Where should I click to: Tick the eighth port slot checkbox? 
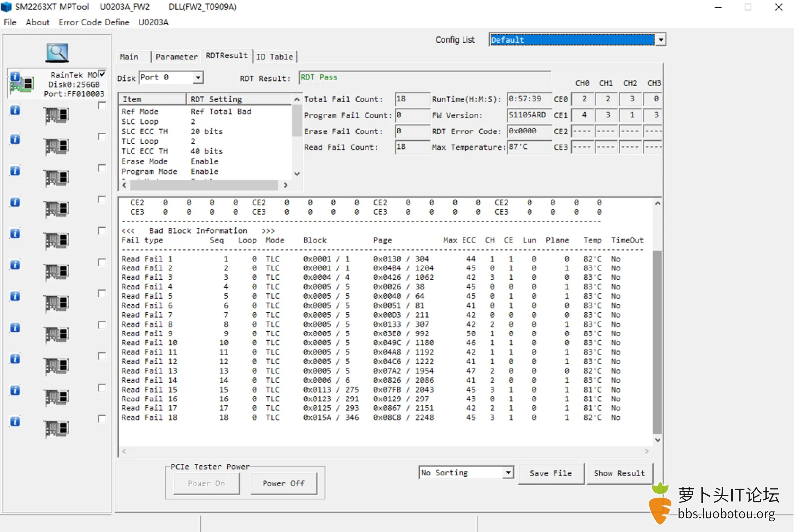[x=102, y=293]
